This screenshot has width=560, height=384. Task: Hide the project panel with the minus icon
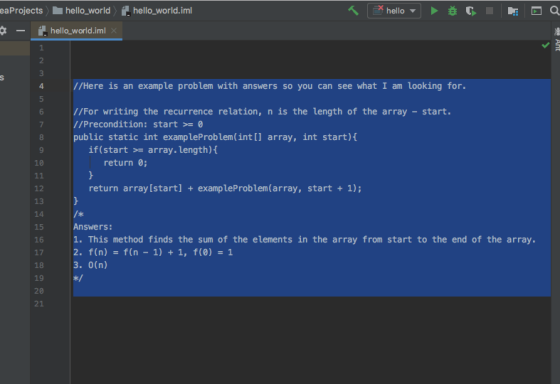(x=21, y=31)
